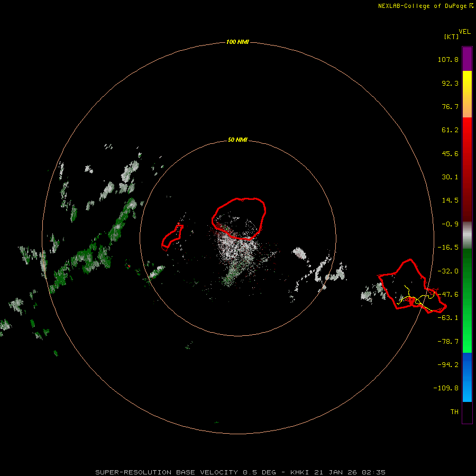Click the -109.8 legend value
This screenshot has height=476, width=476.
pos(446,388)
